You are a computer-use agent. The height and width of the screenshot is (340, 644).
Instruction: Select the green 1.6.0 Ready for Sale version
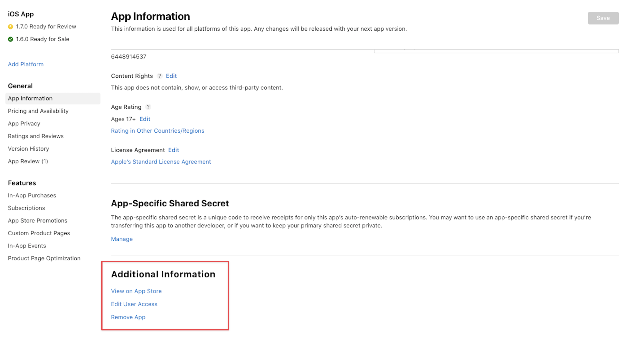(x=42, y=39)
